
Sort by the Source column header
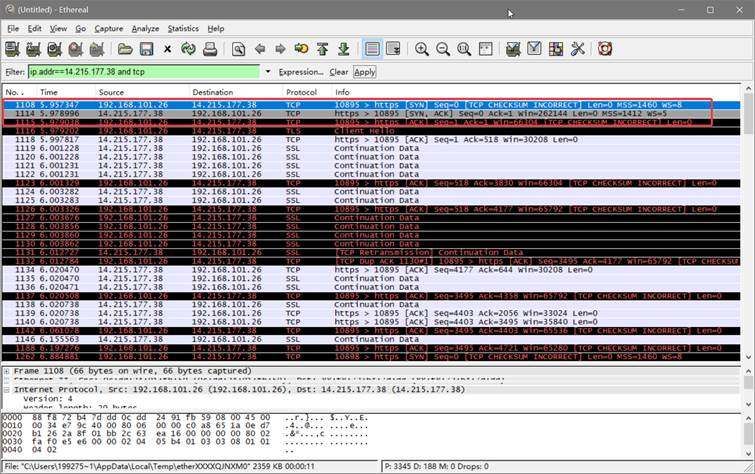[x=142, y=92]
